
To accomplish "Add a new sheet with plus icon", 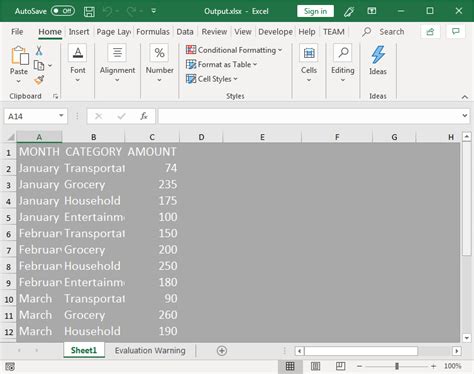I will point(222,351).
